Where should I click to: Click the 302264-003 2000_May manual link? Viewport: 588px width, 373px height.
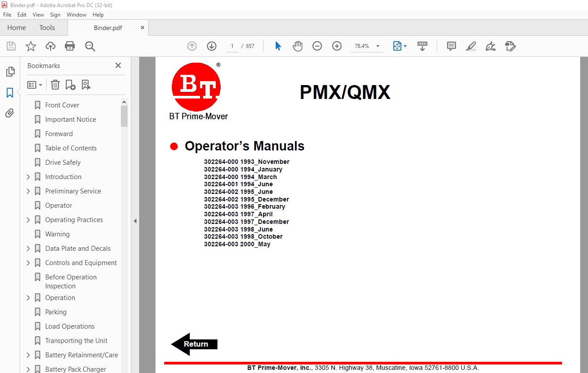(237, 244)
